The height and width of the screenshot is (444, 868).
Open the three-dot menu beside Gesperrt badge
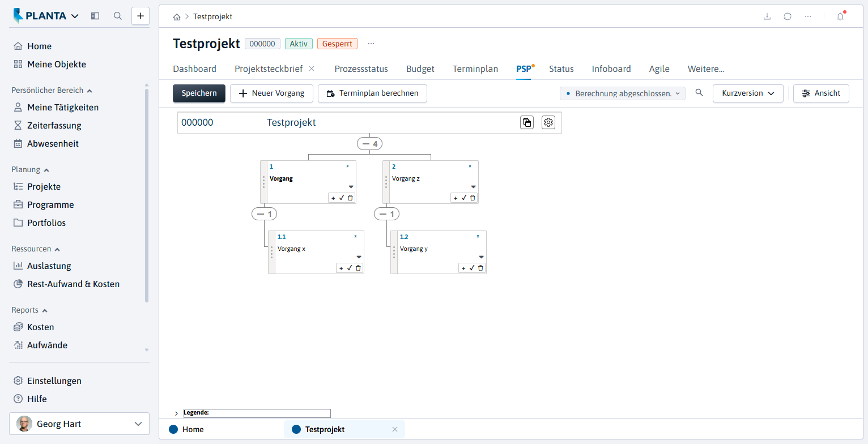tap(371, 44)
